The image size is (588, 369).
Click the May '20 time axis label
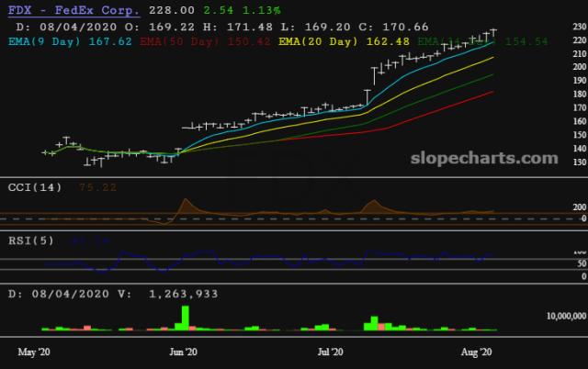tap(34, 352)
